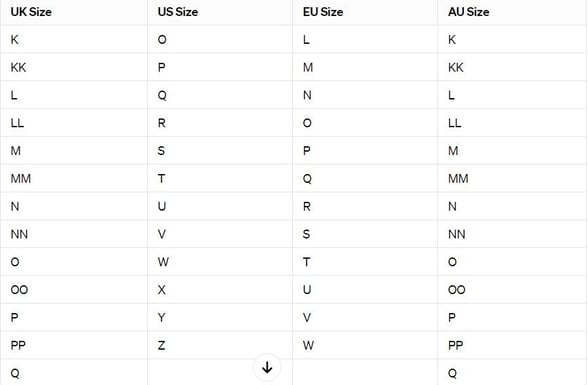Click the scroll-down arrow button
The width and height of the screenshot is (588, 385).
(267, 367)
